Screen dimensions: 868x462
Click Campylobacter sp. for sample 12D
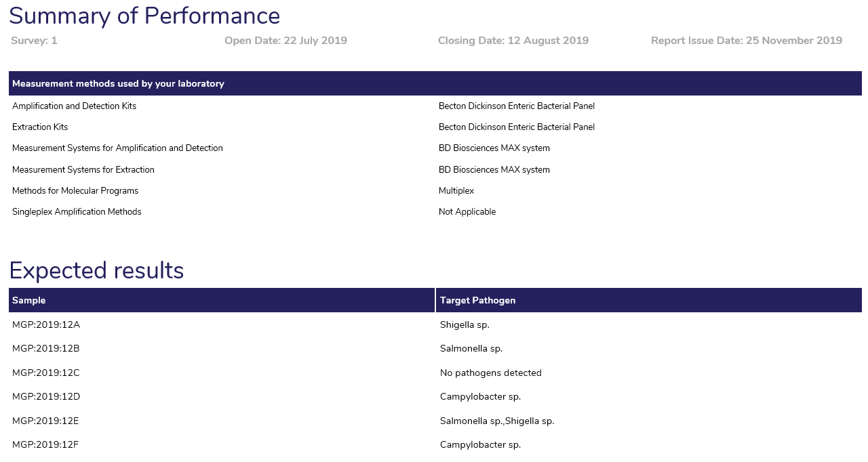(x=480, y=397)
